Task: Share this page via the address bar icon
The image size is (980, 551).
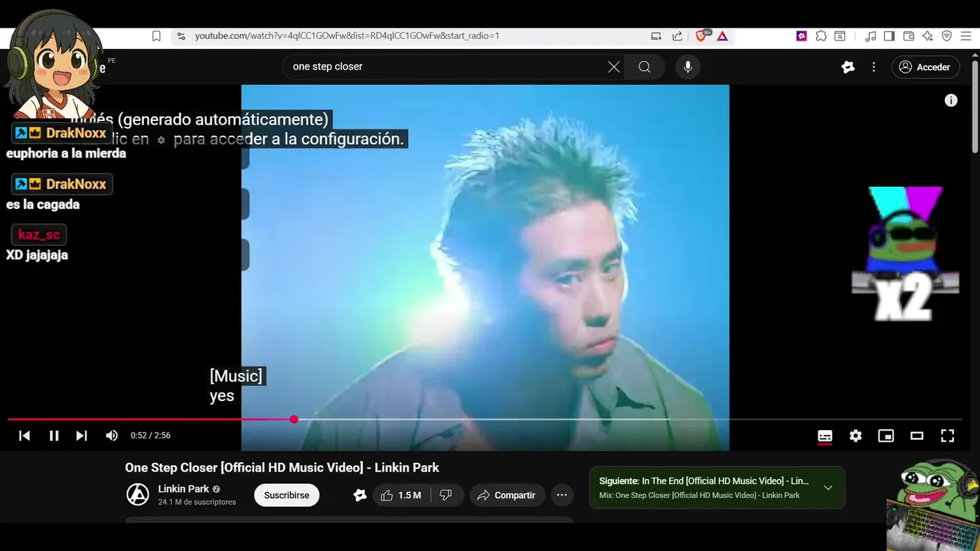Action: point(678,36)
